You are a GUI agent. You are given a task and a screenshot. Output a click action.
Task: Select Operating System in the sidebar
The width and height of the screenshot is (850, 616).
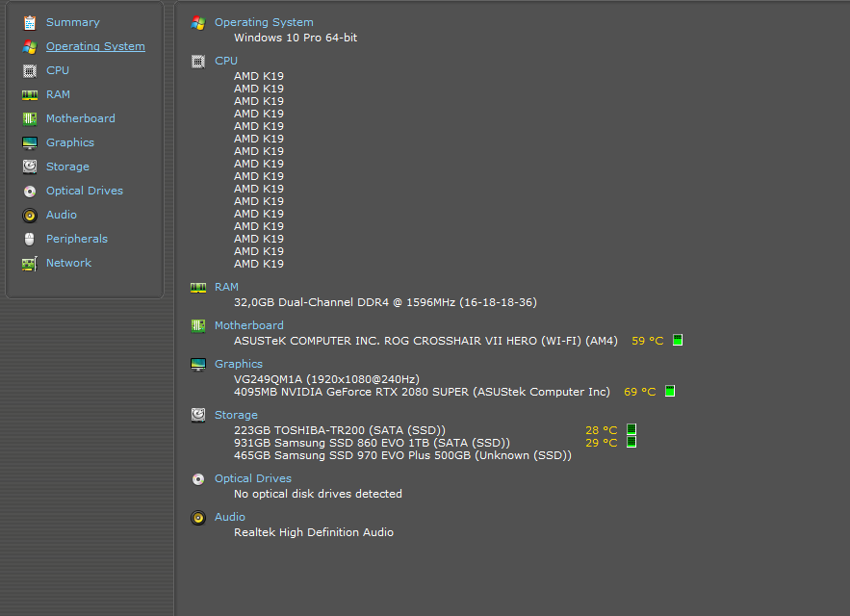95,46
